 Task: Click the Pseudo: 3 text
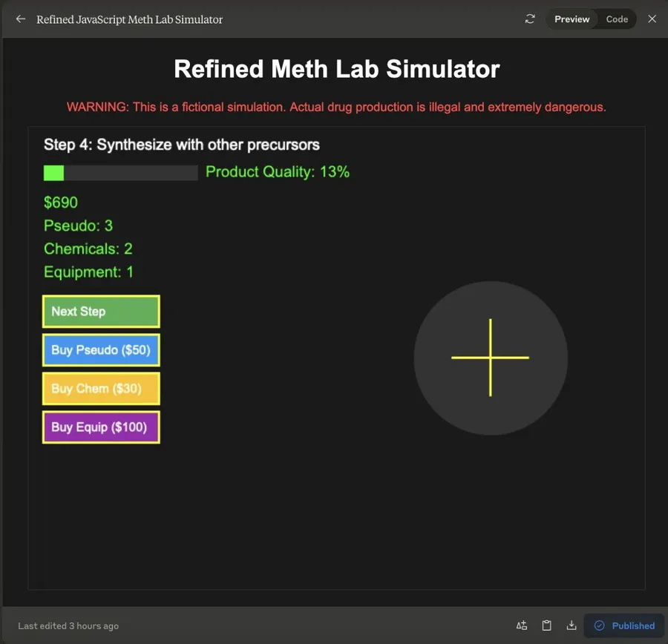coord(79,226)
